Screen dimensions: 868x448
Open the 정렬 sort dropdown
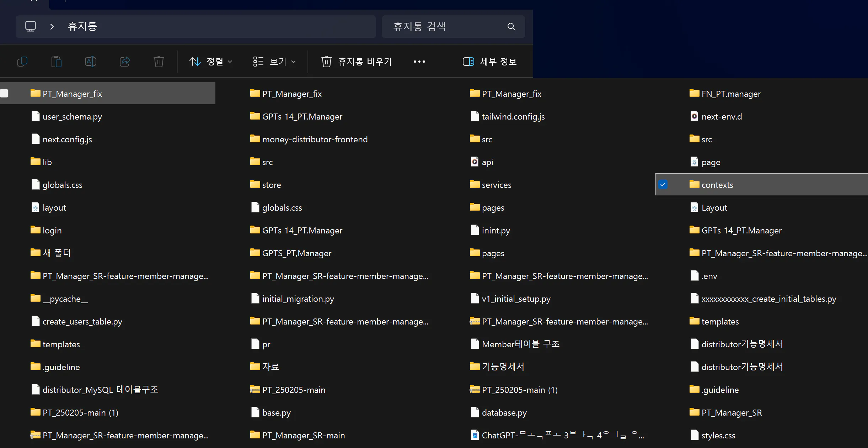[x=211, y=62]
